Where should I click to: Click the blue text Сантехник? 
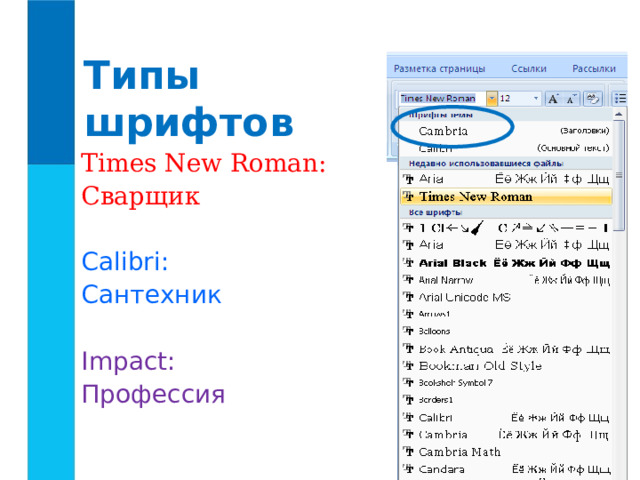tap(151, 295)
